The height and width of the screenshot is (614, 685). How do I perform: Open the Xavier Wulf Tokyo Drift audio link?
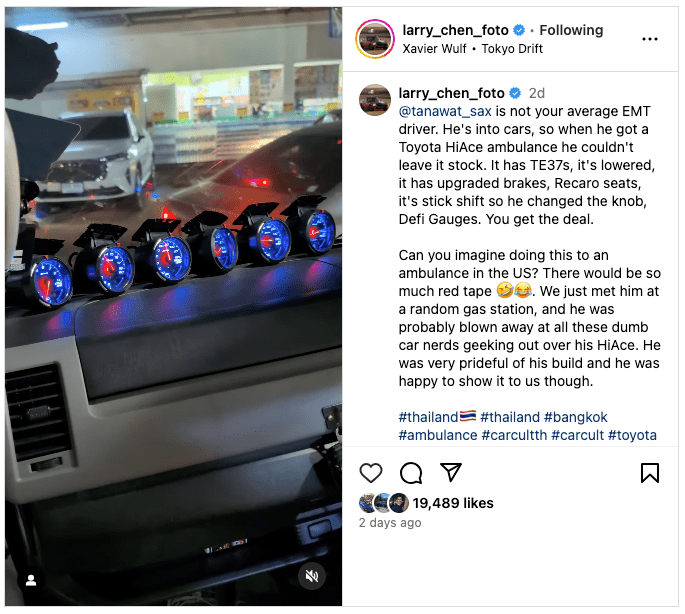[472, 49]
